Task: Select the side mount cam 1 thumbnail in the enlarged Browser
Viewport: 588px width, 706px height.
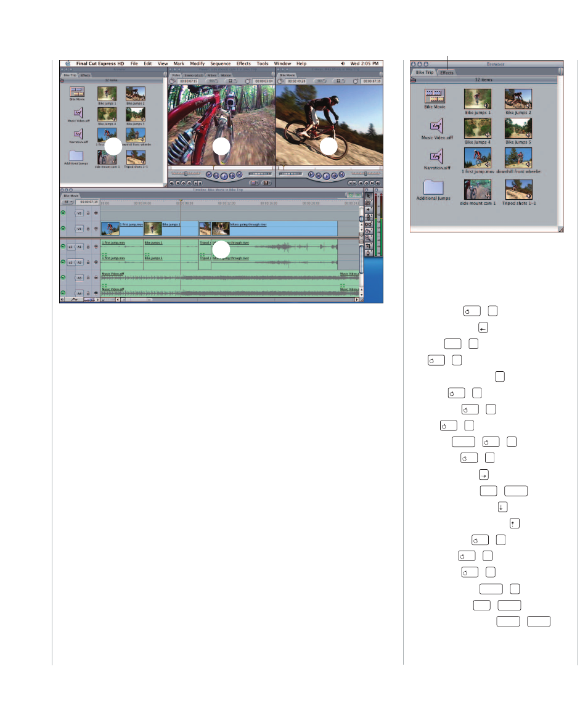Action: (478, 189)
